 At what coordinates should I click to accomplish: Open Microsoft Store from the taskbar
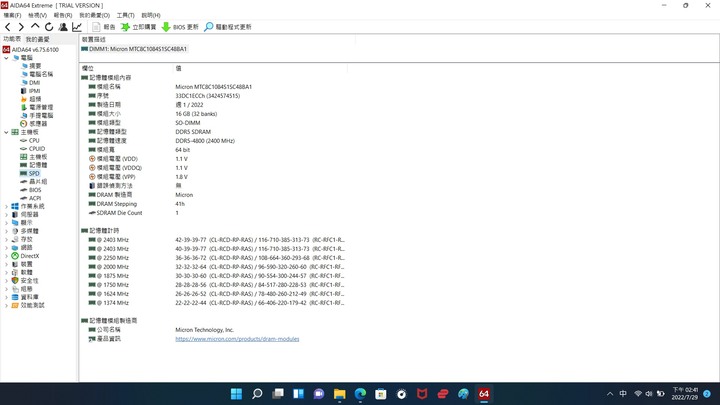click(381, 394)
